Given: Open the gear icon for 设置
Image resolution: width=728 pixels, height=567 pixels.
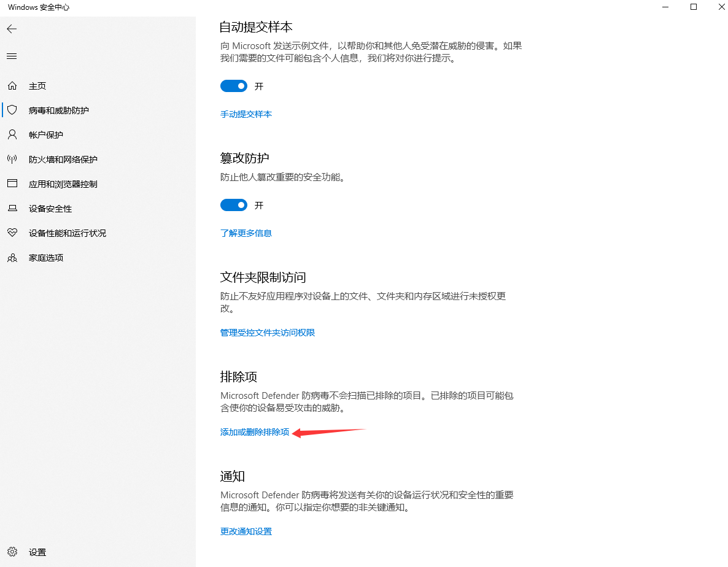Looking at the screenshot, I should click(12, 552).
